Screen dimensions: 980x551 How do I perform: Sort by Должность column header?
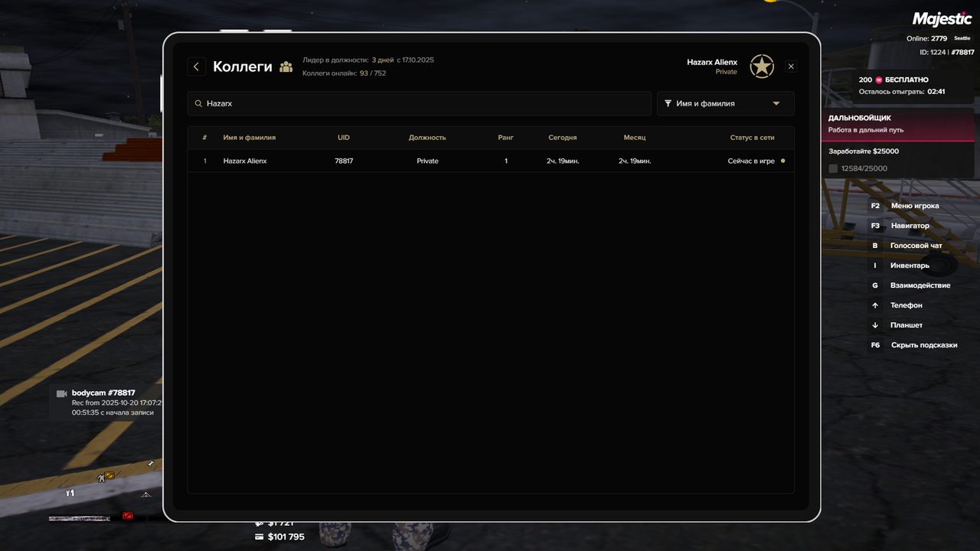427,138
